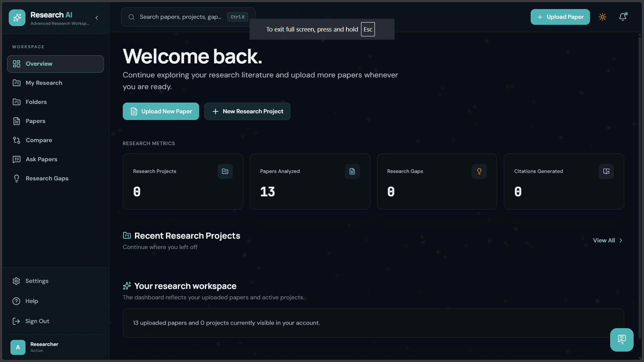Open notifications via the bell icon
This screenshot has height=362, width=644.
623,17
